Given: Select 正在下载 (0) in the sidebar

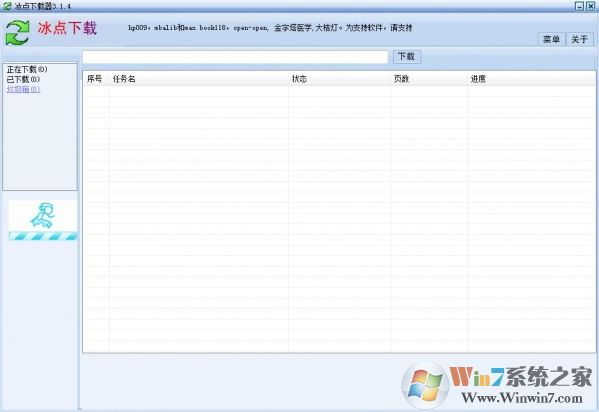Looking at the screenshot, I should pos(27,69).
